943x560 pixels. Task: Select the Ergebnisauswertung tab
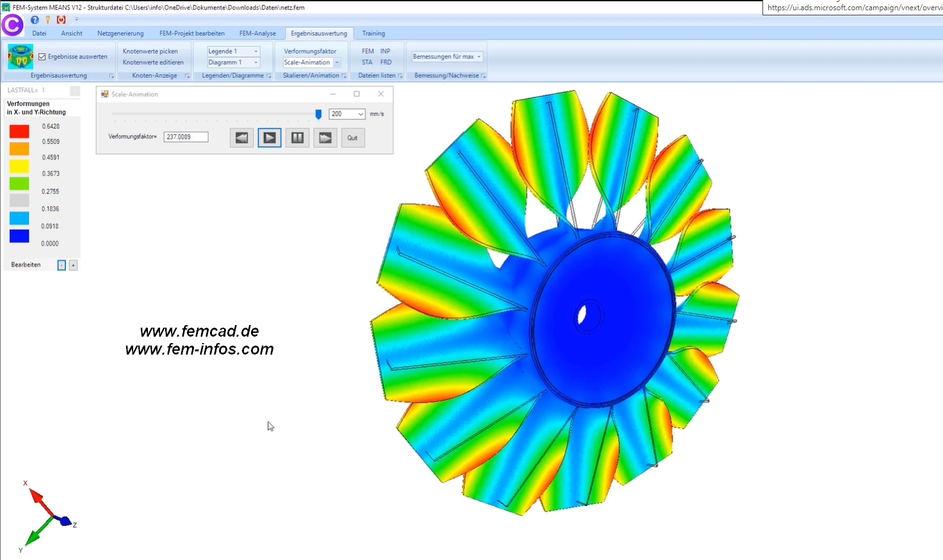click(x=319, y=33)
